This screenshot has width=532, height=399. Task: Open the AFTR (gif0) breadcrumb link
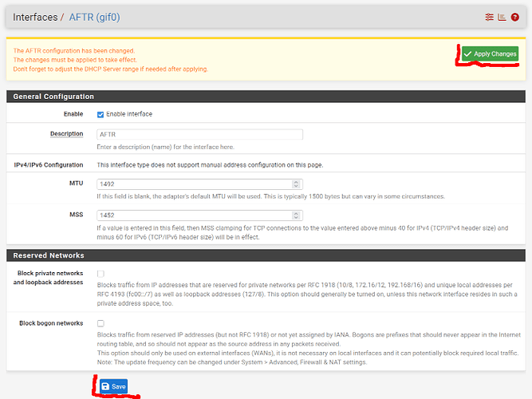pyautogui.click(x=94, y=18)
